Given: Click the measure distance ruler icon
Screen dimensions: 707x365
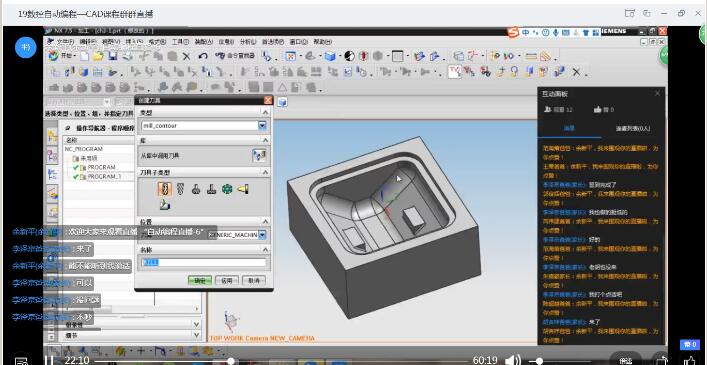Looking at the screenshot, I should point(532,56).
